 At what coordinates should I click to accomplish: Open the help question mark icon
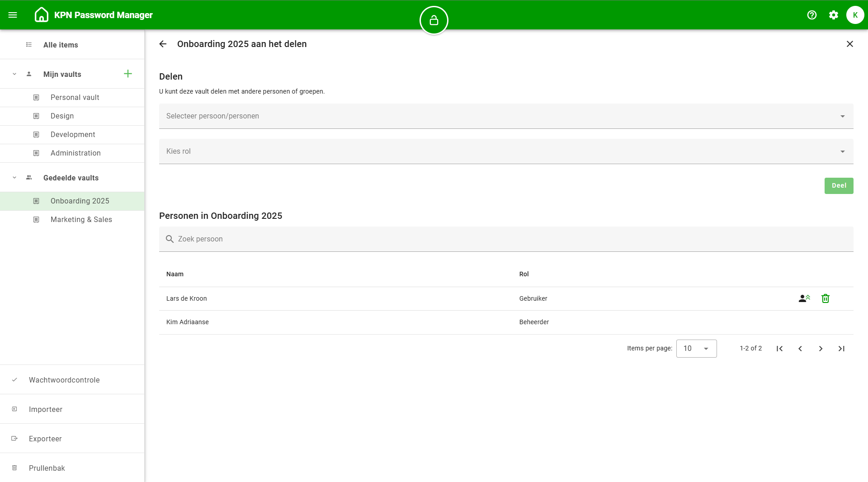pyautogui.click(x=811, y=15)
